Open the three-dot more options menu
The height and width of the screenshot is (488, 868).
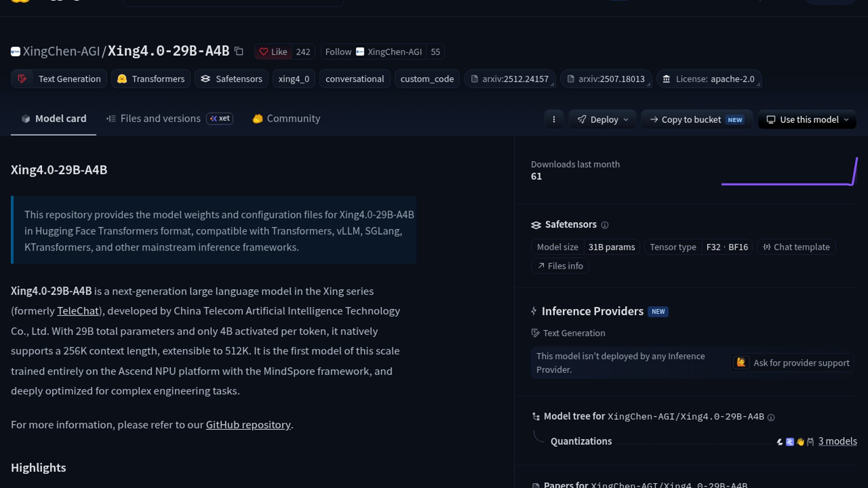554,119
